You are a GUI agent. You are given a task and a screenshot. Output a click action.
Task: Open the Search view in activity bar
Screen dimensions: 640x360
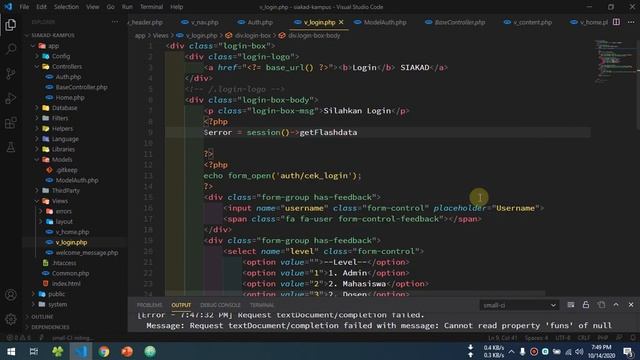[11, 49]
